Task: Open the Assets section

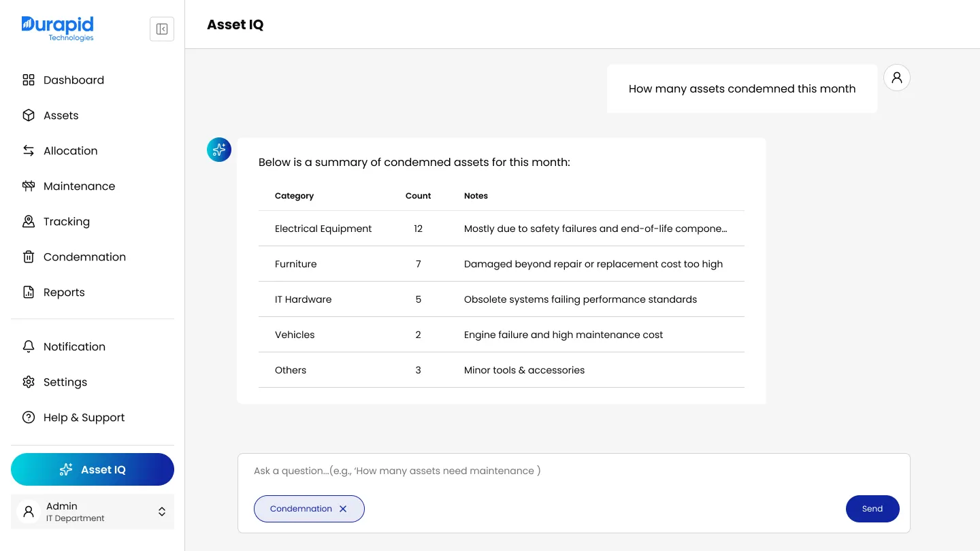Action: point(61,115)
